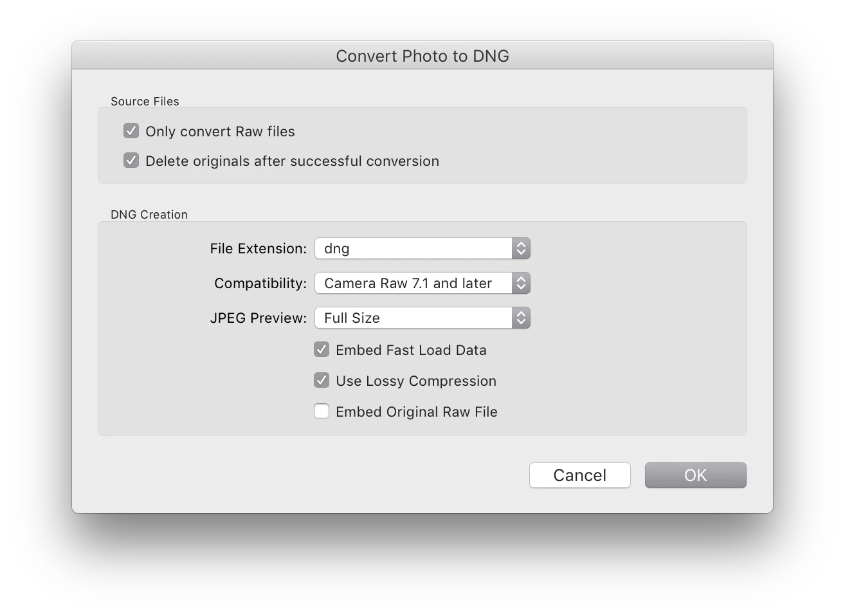Enable Embed Original Raw File

322,412
